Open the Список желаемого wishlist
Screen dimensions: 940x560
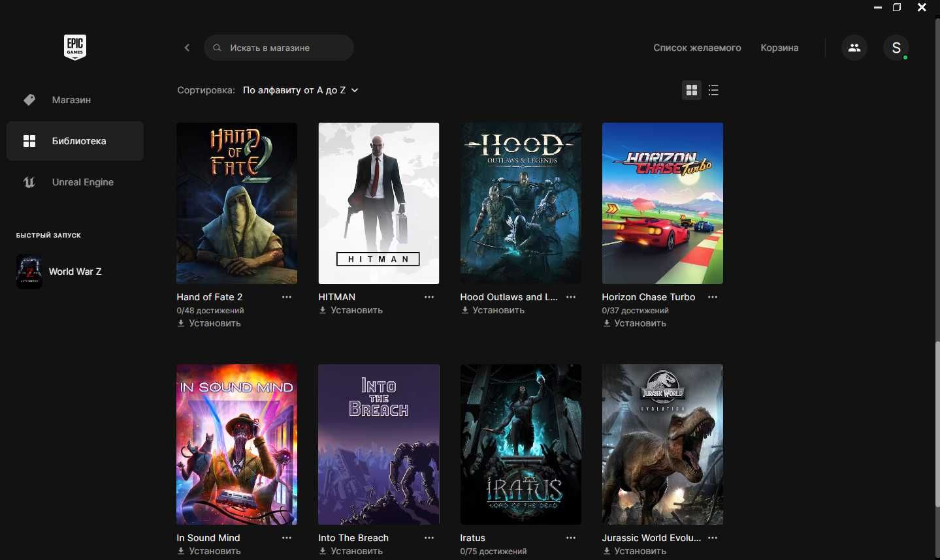click(697, 48)
